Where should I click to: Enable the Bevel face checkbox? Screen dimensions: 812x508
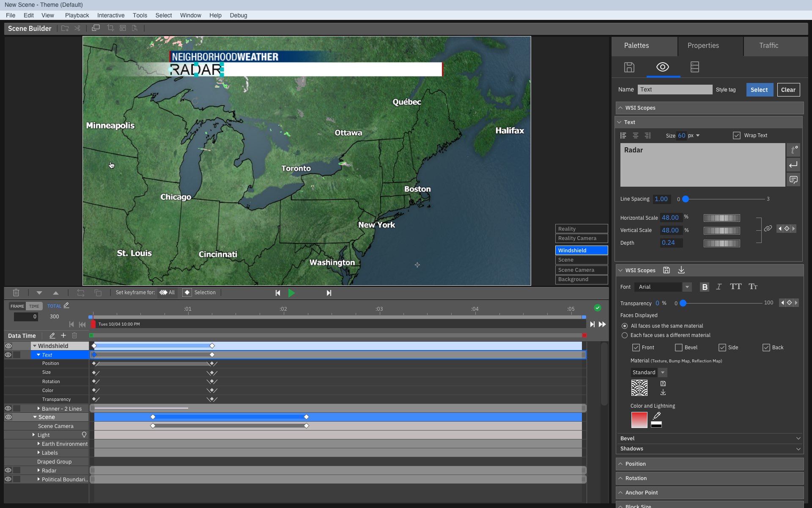tap(678, 347)
